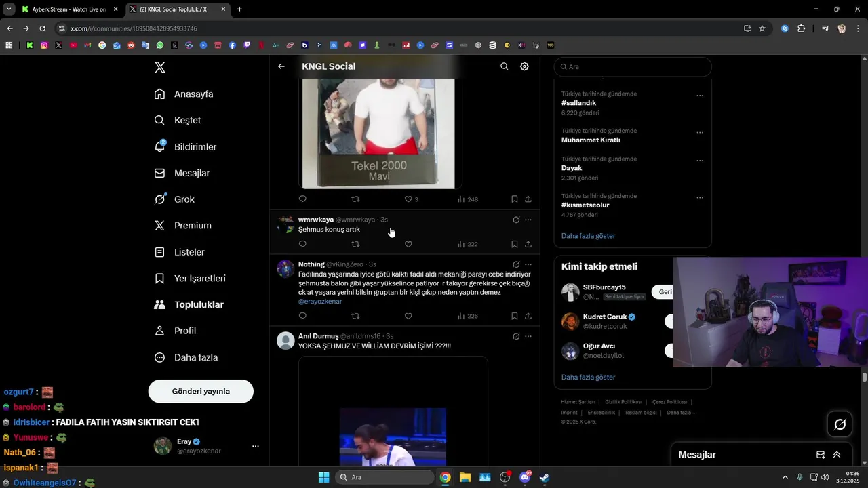This screenshot has width=868, height=488.
Task: Share wmrwkaya post
Action: 528,244
